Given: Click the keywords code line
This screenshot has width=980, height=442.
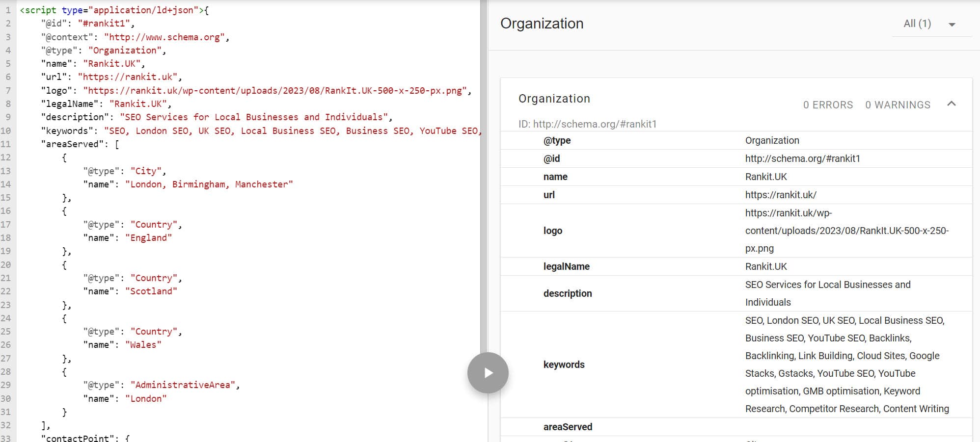Looking at the screenshot, I should pos(261,130).
